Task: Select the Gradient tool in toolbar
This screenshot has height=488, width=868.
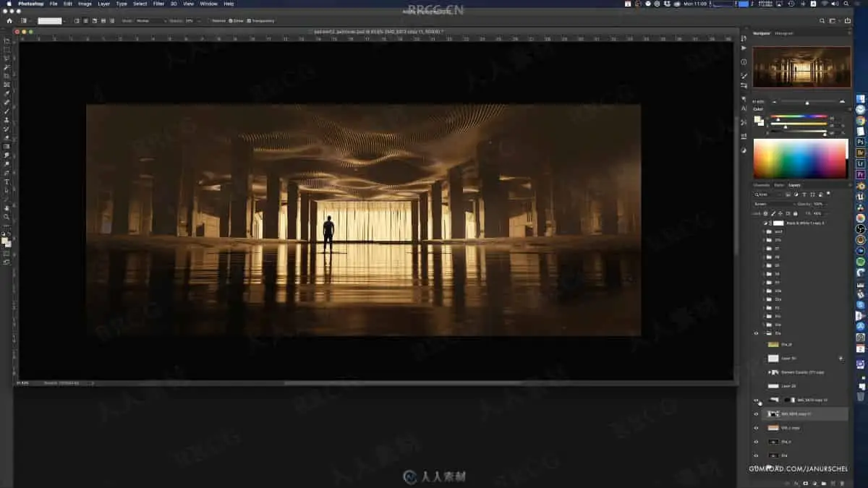Action: tap(7, 146)
